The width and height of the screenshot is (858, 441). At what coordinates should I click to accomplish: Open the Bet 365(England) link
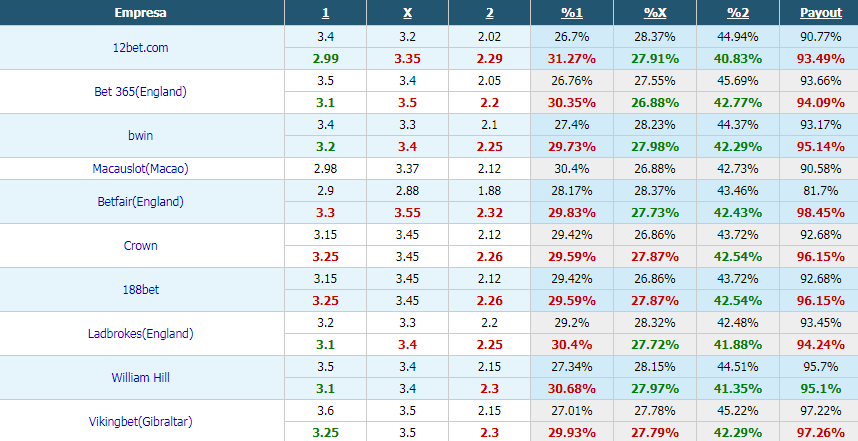click(141, 92)
